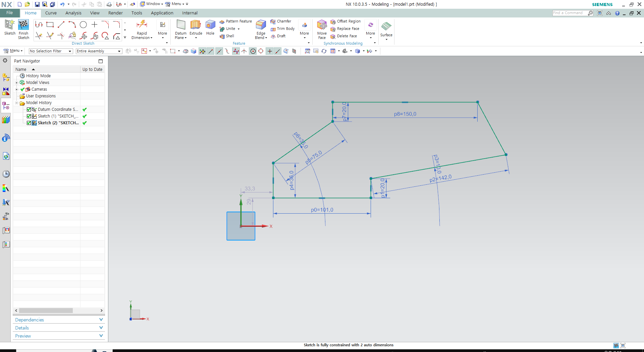Switch to the View tab

[x=95, y=13]
